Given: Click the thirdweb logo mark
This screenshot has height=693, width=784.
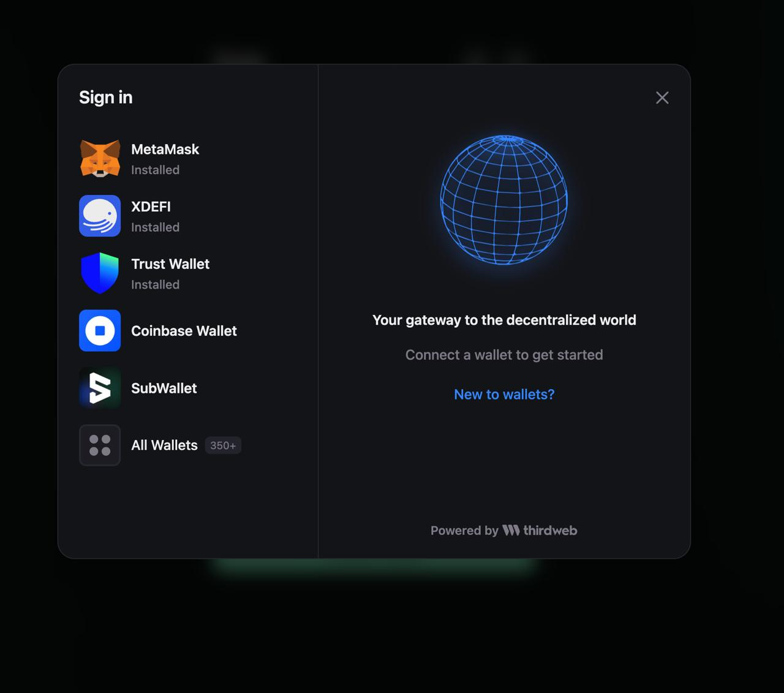Looking at the screenshot, I should click(511, 531).
